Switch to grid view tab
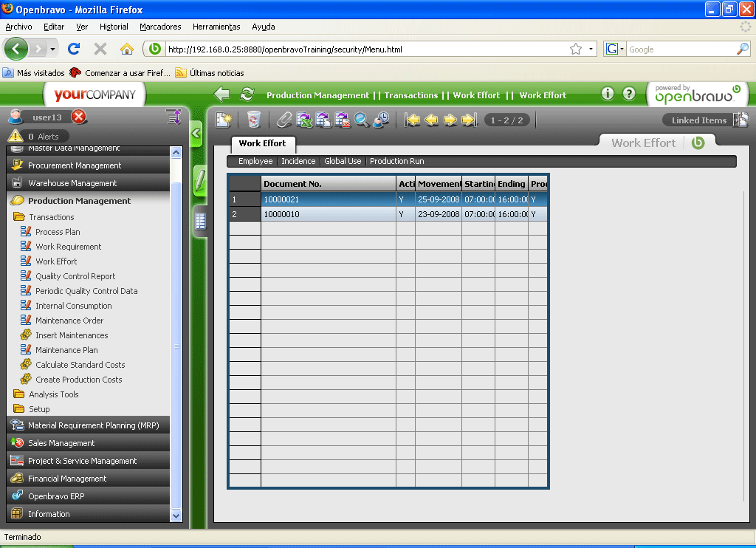 (x=199, y=222)
